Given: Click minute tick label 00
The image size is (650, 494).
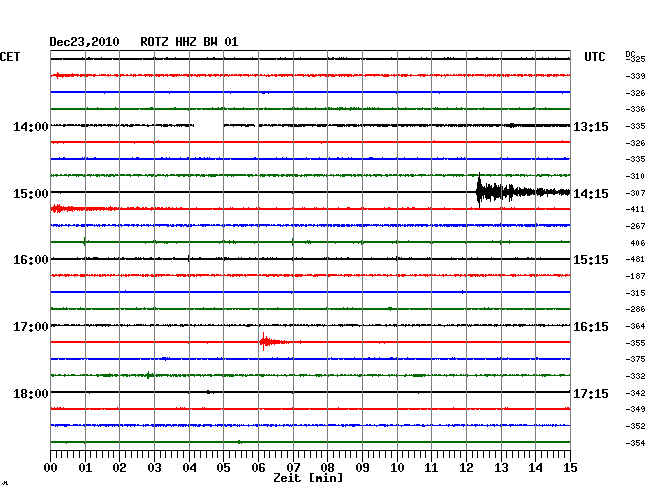Looking at the screenshot, I should click(51, 468).
